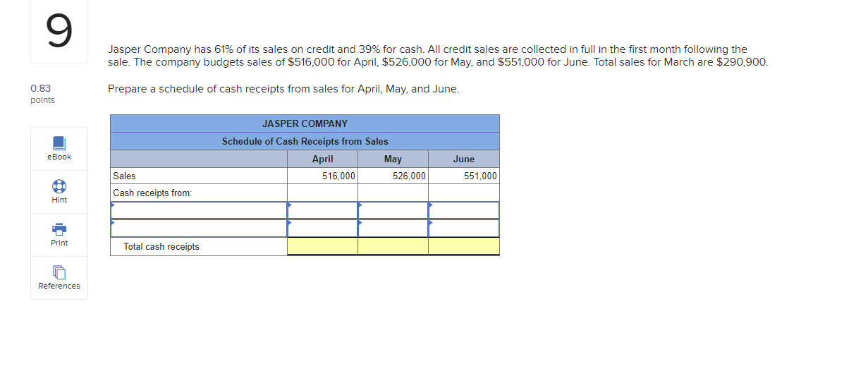Open first row label dropdown under Cash receipts from
Viewport: 868px width, 381px height.
point(199,210)
